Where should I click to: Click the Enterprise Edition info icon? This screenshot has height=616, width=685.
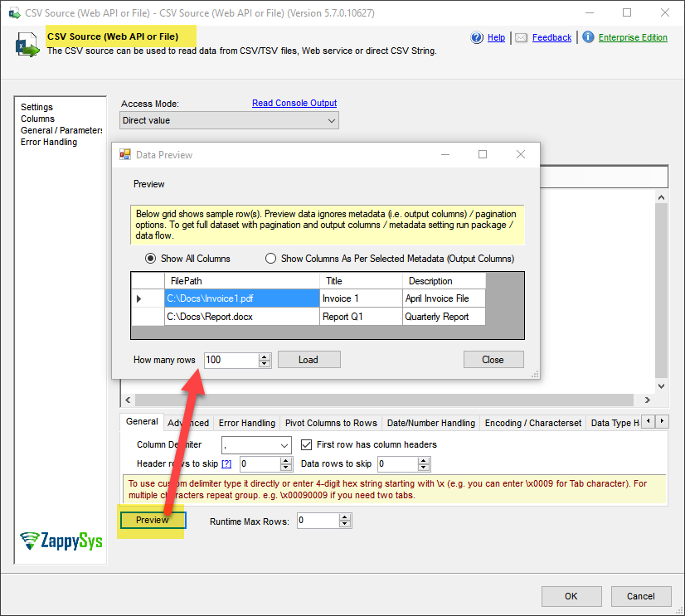click(x=588, y=37)
